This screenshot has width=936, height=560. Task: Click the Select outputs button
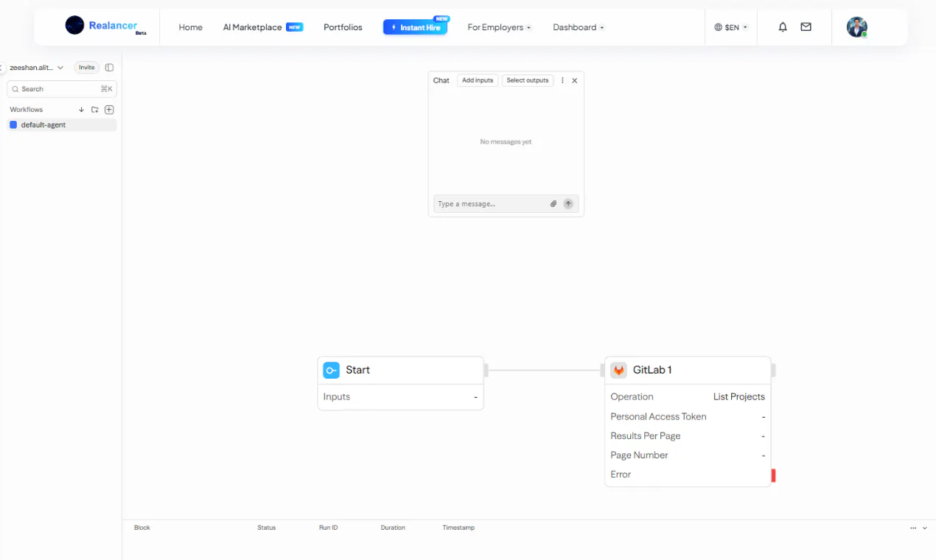[528, 80]
